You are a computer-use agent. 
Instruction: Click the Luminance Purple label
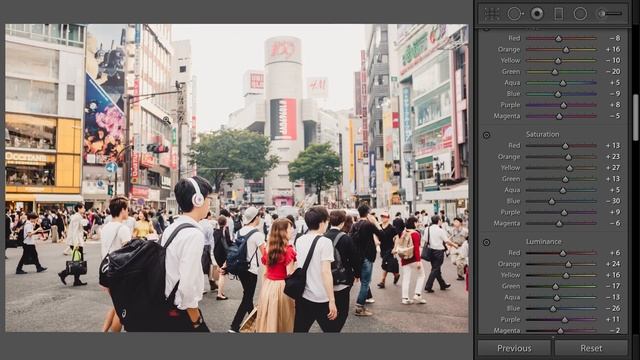point(510,320)
